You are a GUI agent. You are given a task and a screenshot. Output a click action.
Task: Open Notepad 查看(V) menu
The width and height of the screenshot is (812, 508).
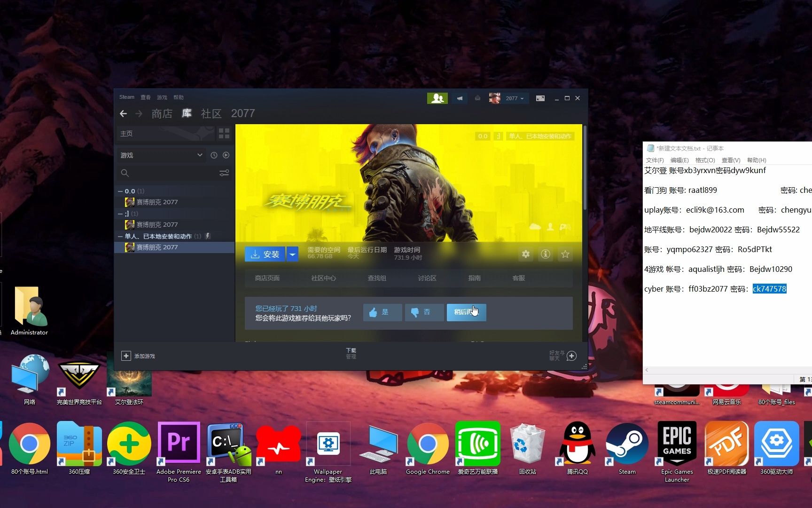click(731, 160)
